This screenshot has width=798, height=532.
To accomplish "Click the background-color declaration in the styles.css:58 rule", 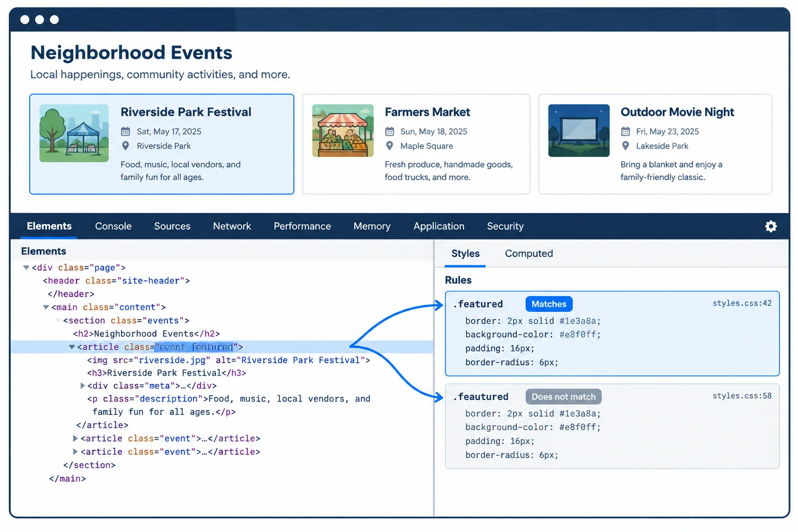I will point(533,427).
